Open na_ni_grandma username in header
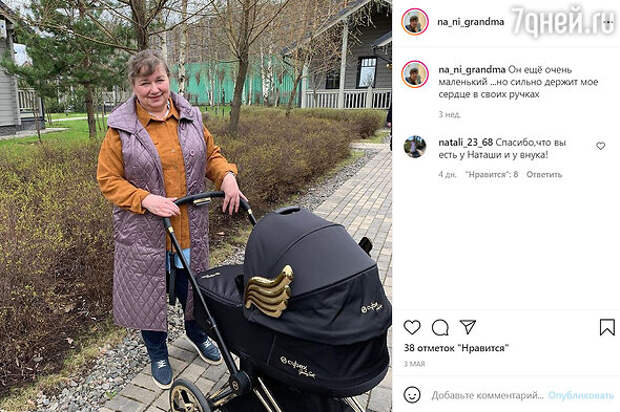620x412 pixels. (x=471, y=22)
